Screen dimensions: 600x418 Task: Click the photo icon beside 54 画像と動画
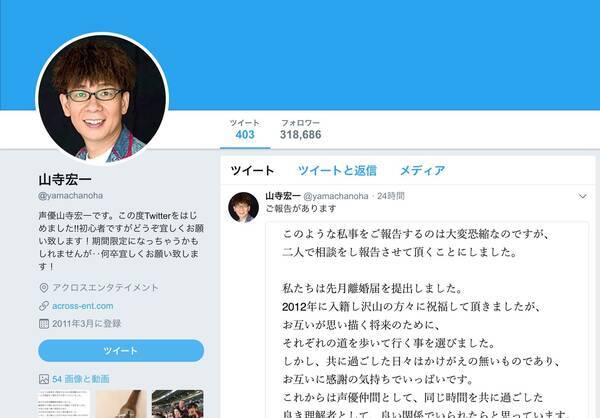44,379
